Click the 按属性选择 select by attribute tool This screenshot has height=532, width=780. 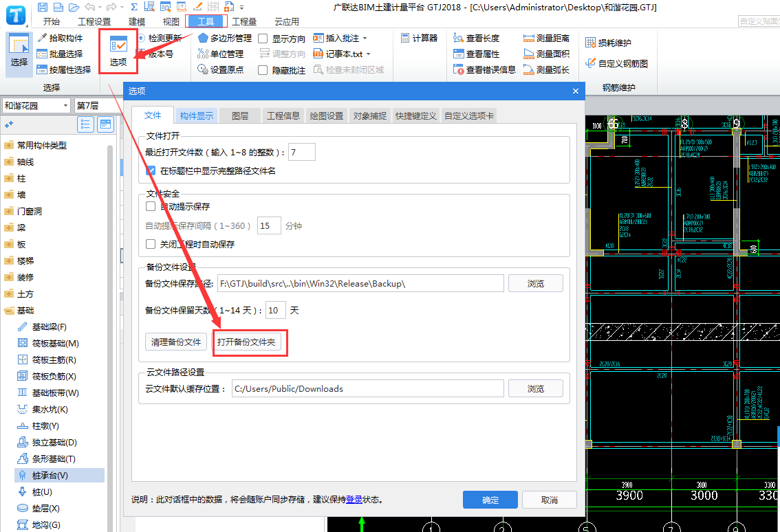(x=64, y=69)
